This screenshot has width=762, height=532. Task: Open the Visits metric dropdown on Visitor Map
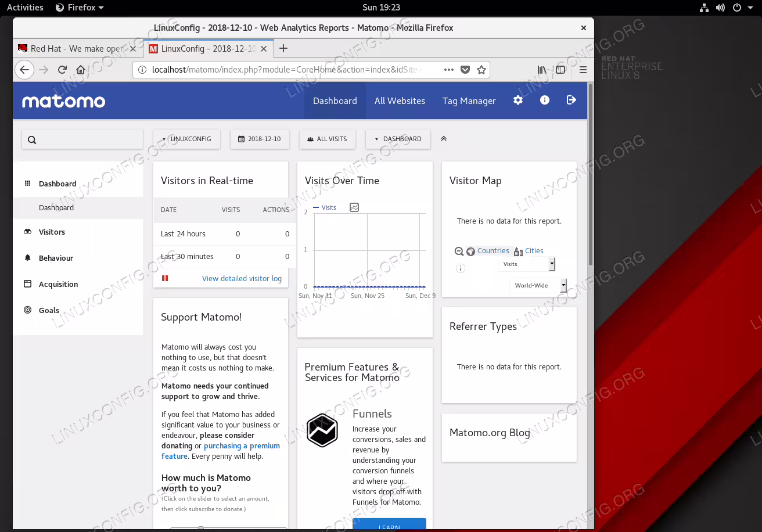(x=526, y=264)
